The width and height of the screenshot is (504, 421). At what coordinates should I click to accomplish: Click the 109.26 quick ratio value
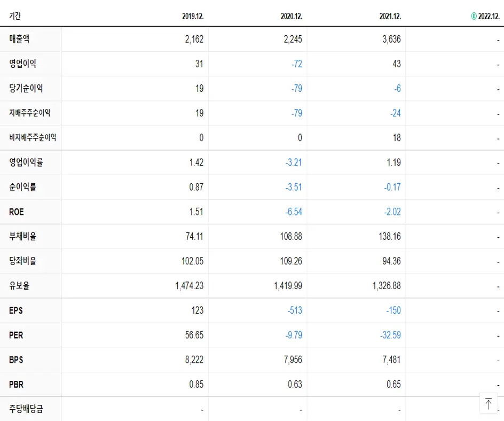pos(291,261)
